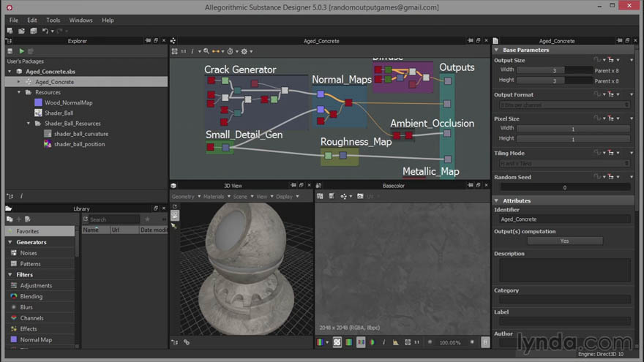Click the link icon at 3D View bottom
Viewport: 644px width, 362px height.
coord(187,342)
